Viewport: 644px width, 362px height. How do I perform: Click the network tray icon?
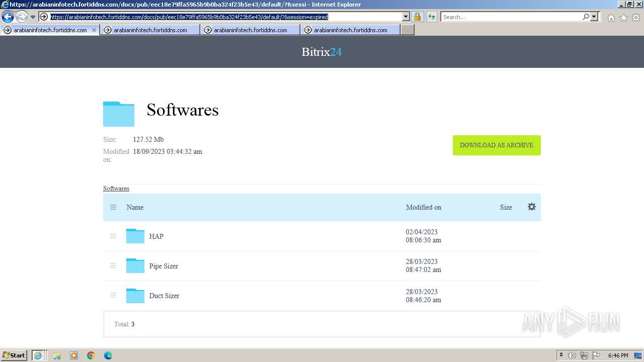pyautogui.click(x=584, y=355)
